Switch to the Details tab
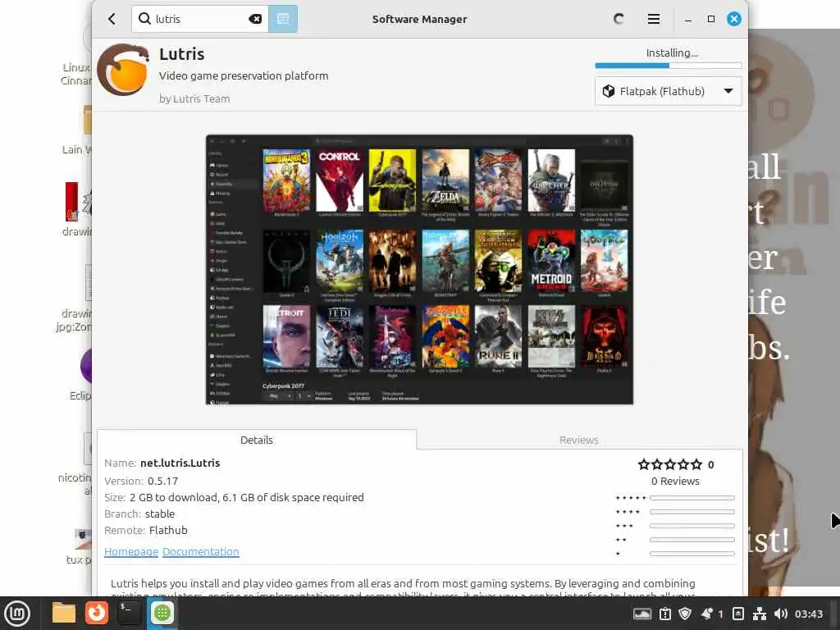Screen dimensions: 840x630 pyautogui.click(x=257, y=440)
